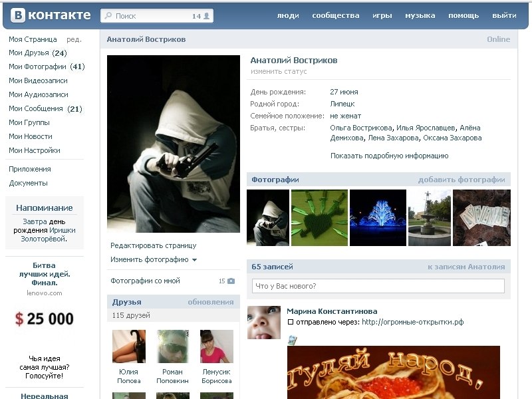Click ред. next to Моя Страница

pyautogui.click(x=74, y=39)
